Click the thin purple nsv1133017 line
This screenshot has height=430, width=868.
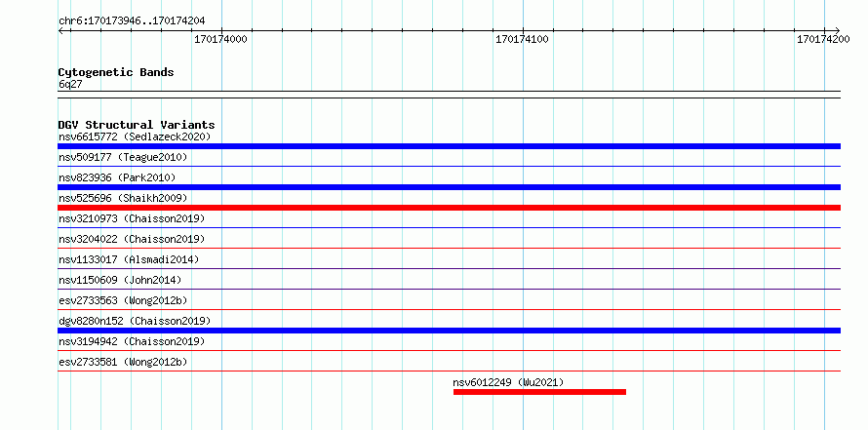tap(449, 268)
